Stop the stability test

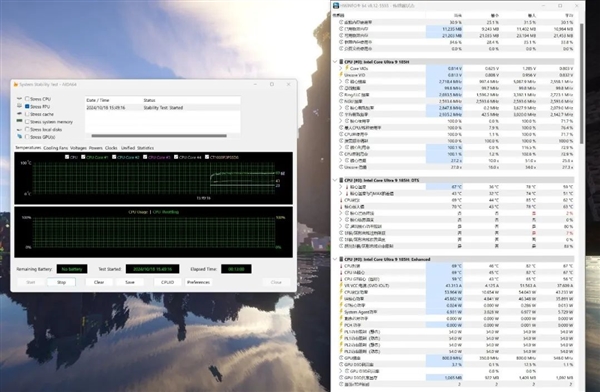coord(61,282)
